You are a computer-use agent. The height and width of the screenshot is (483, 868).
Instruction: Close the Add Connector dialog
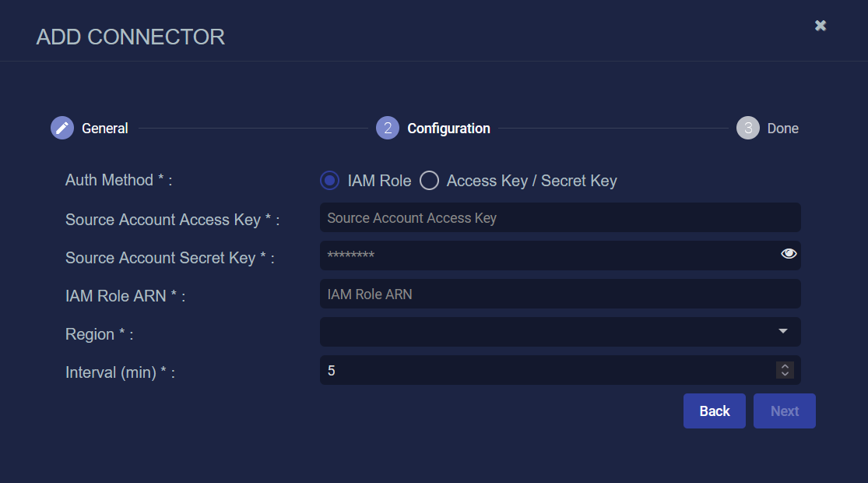click(x=821, y=26)
